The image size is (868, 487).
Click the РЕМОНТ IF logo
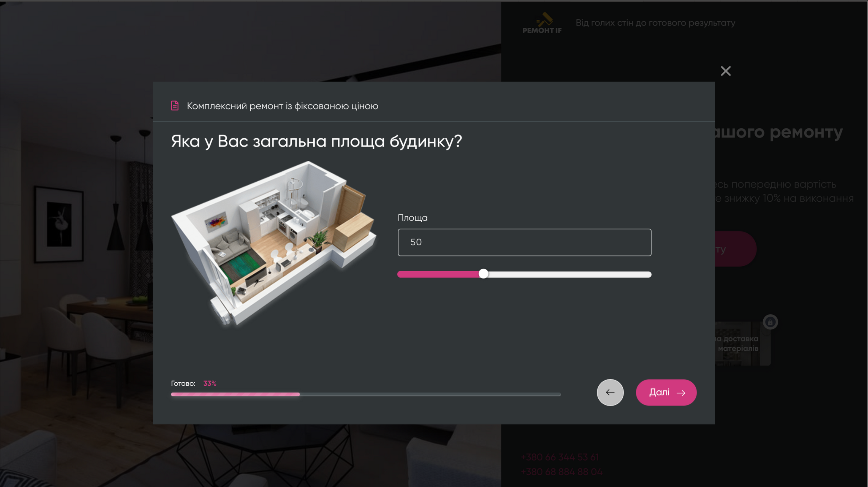(x=542, y=23)
